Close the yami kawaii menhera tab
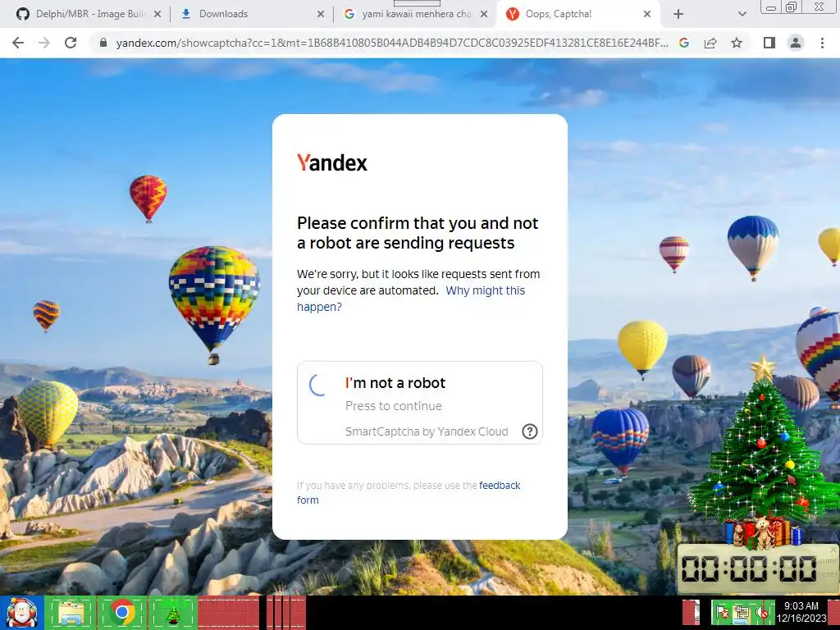Viewport: 840px width, 630px height. (484, 14)
